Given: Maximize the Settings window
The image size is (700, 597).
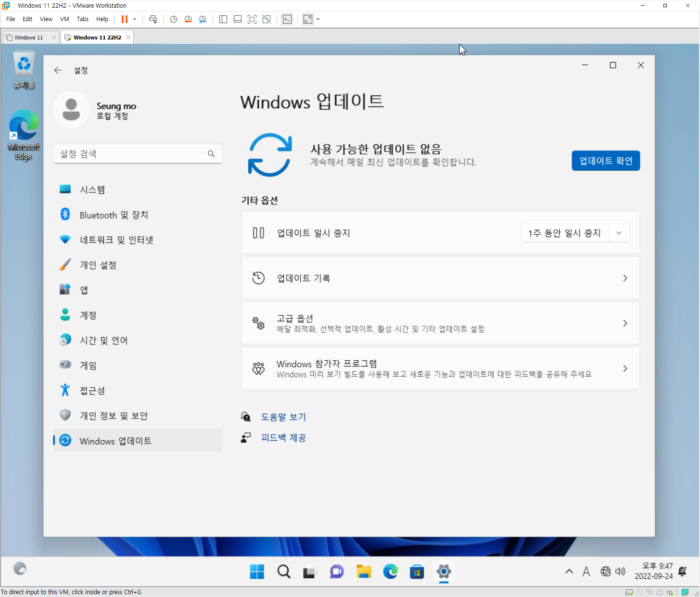Looking at the screenshot, I should coord(613,65).
